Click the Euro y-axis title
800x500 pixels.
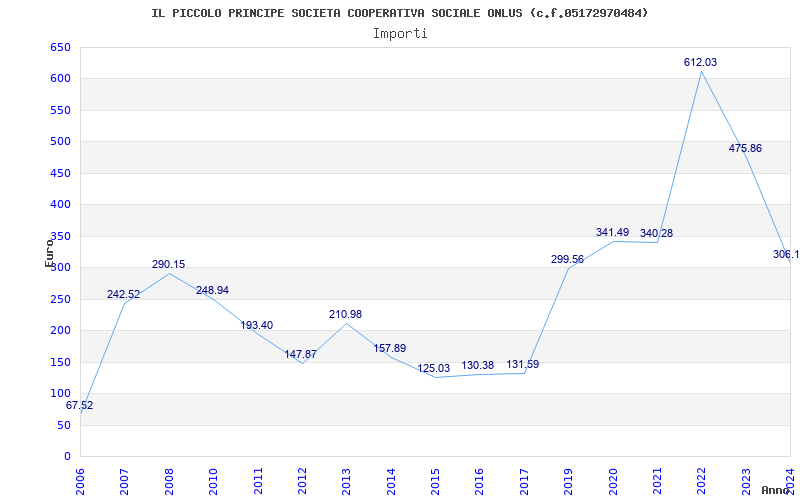click(x=49, y=253)
